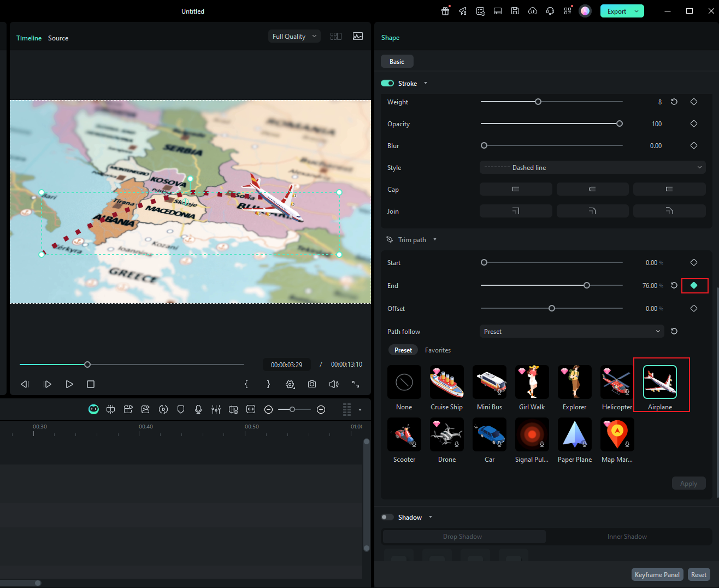Switch to the Source tab

pos(58,38)
